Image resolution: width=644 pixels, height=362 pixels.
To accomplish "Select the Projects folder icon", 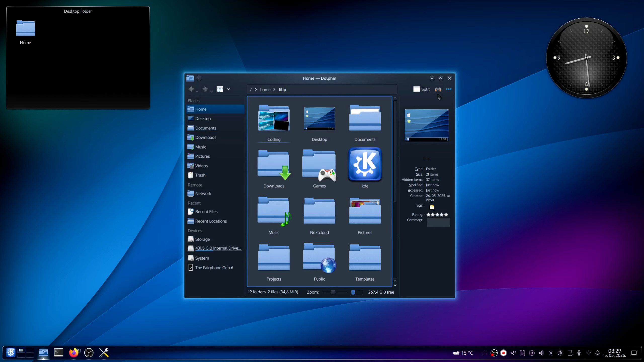I will click(x=274, y=257).
